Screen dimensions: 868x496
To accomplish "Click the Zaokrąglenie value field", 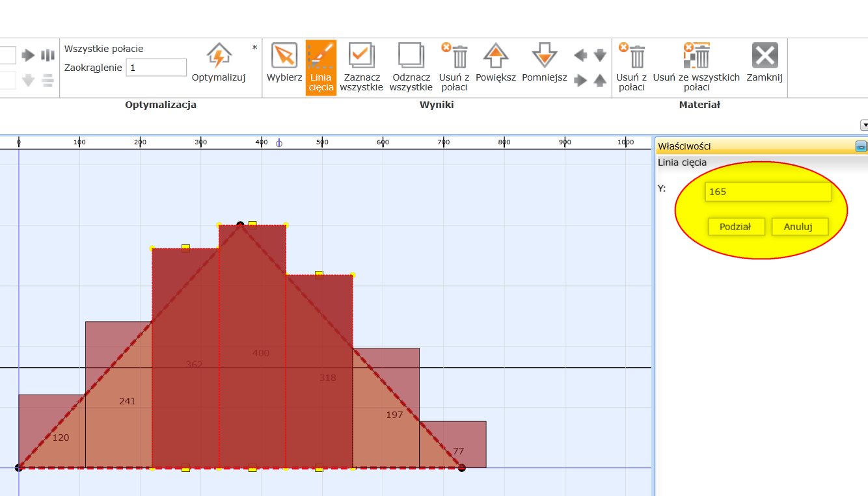I will click(156, 68).
